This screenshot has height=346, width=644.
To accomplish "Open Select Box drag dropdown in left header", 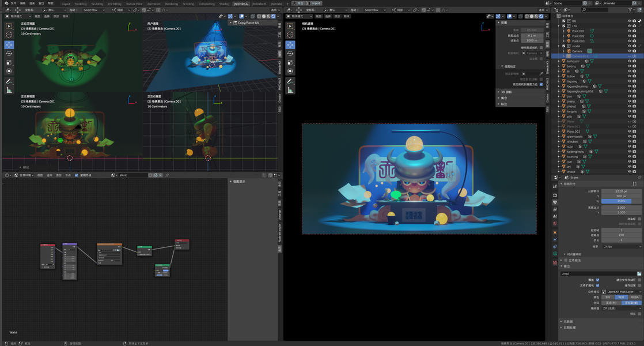I will coord(94,10).
